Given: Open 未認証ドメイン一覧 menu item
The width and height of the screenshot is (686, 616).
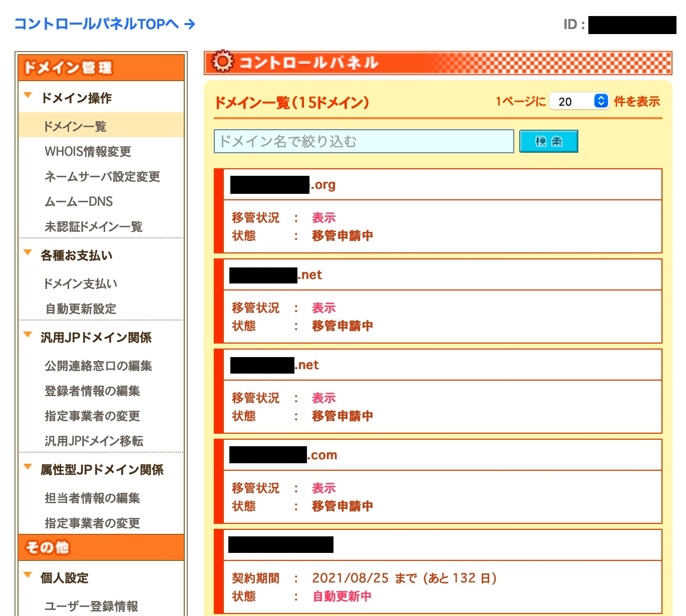Looking at the screenshot, I should tap(94, 226).
